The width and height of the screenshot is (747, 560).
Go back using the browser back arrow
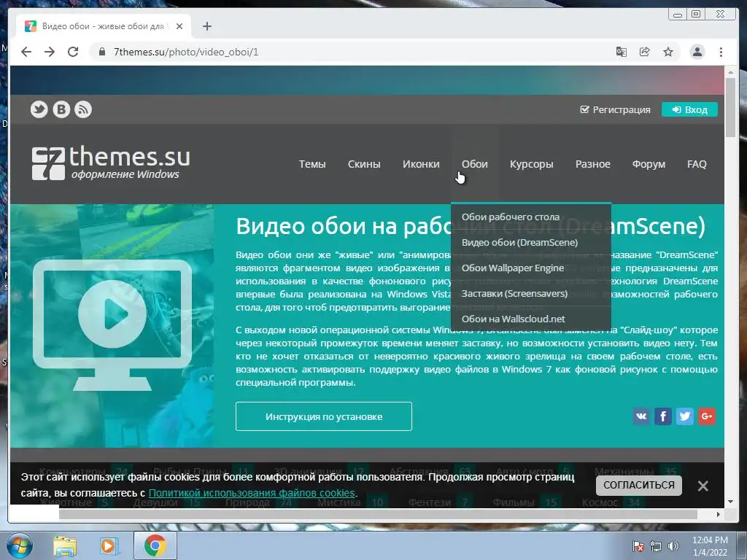pyautogui.click(x=26, y=52)
